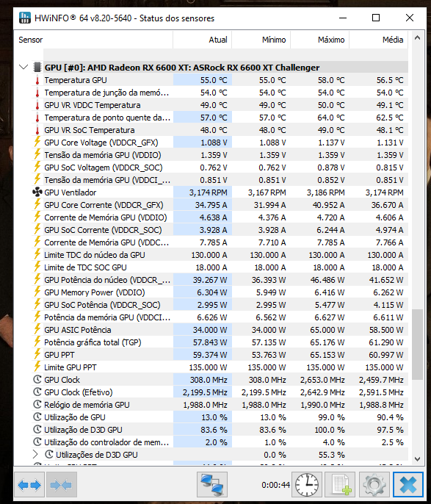The width and height of the screenshot is (431, 504).
Task: Select Corrente de Memória GPU (VDDIO) row
Action: point(106,217)
